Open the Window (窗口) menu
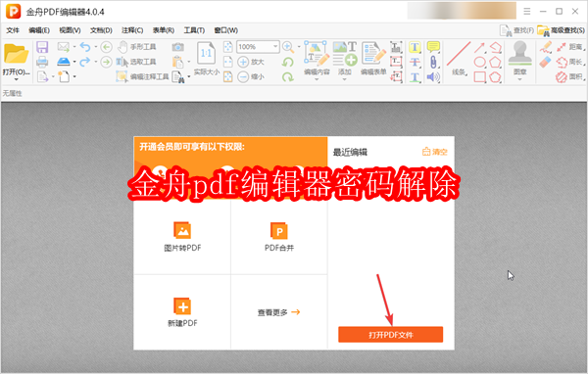This screenshot has width=588, height=374. [225, 30]
